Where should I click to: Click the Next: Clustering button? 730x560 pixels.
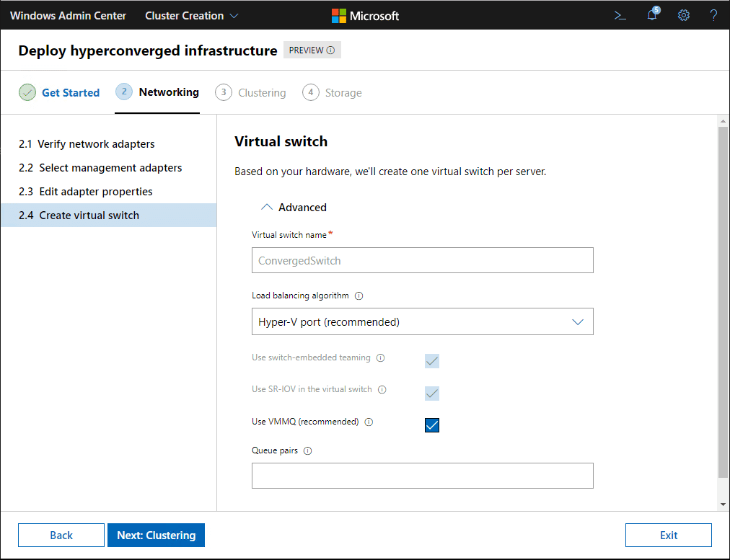(x=156, y=535)
